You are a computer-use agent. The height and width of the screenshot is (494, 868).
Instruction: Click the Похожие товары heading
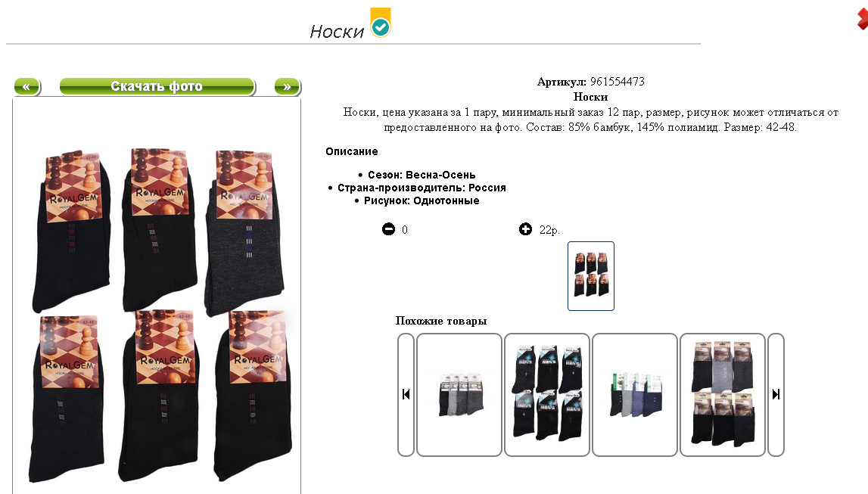pyautogui.click(x=441, y=321)
